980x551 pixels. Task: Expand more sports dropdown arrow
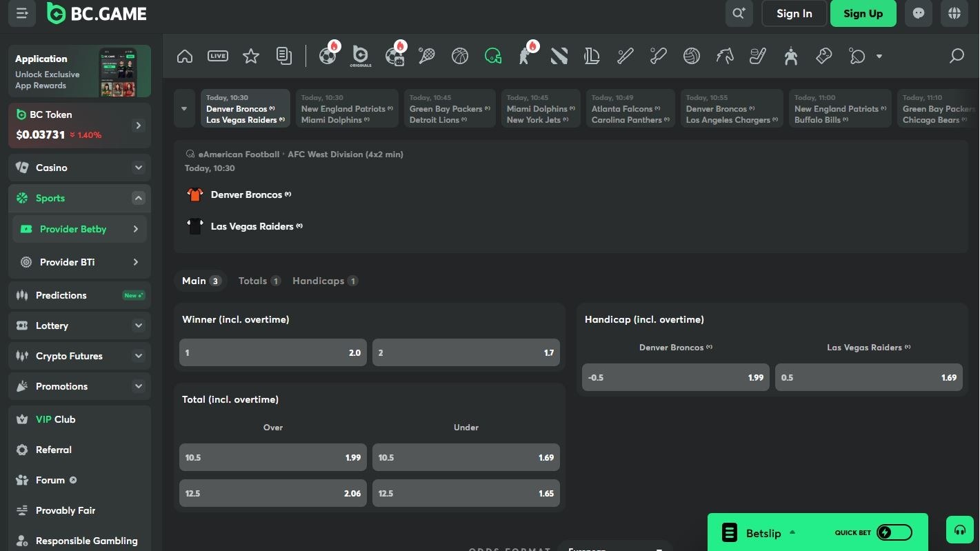(x=879, y=56)
